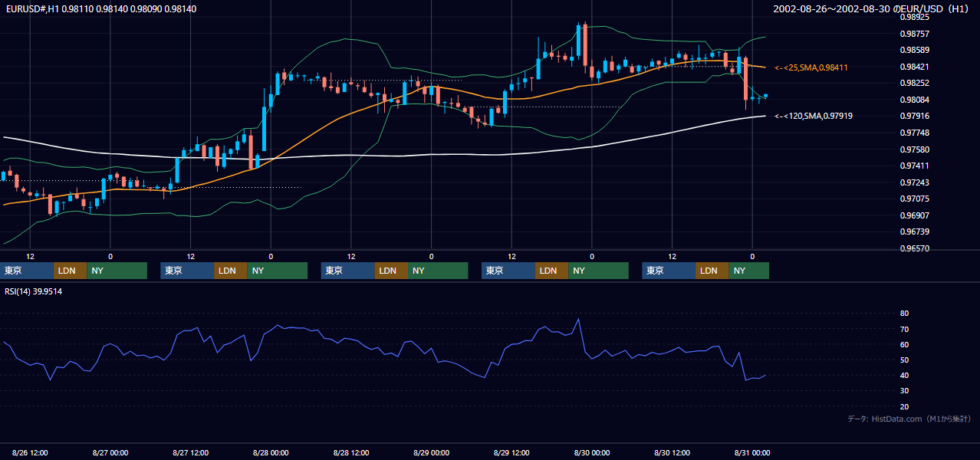The height and width of the screenshot is (460, 980).
Task: Click price axis value 0.96570
Action: point(915,248)
